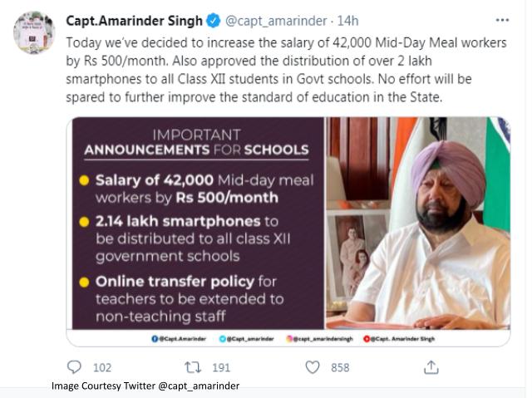Click the photo of the man in the turban
This screenshot has height=398, width=532.
tap(418, 223)
